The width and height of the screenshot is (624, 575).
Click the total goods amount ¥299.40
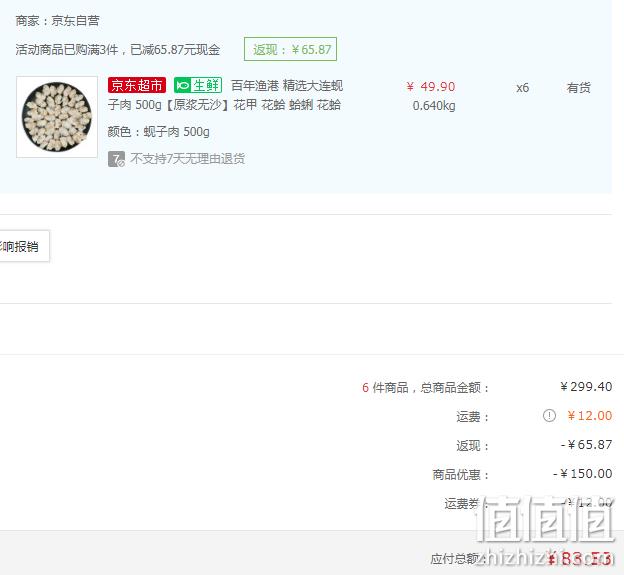[x=586, y=386]
